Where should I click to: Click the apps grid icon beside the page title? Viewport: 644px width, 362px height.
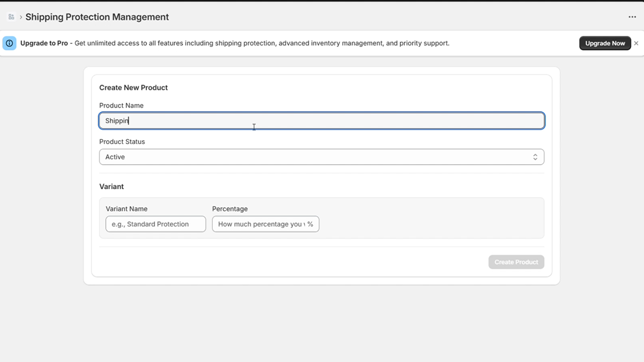tap(11, 17)
